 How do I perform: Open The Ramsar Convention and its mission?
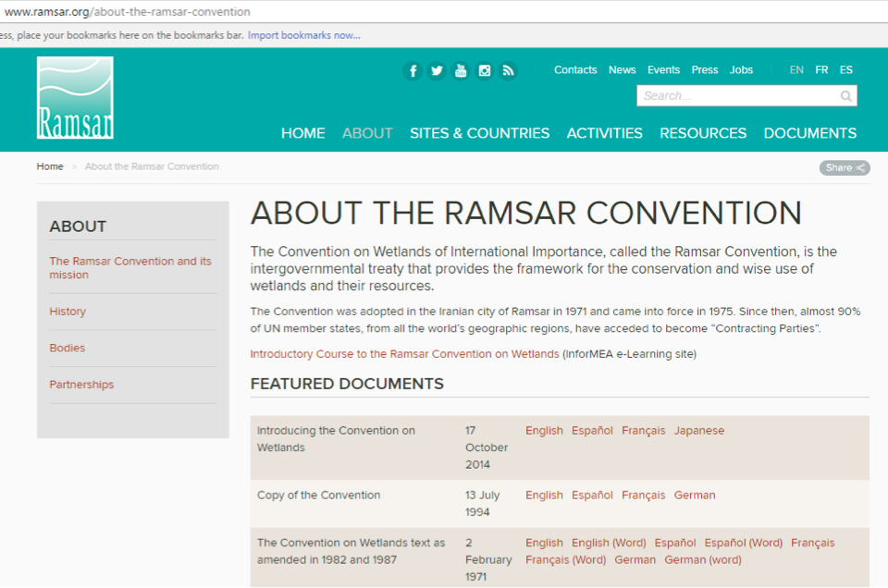tap(130, 268)
